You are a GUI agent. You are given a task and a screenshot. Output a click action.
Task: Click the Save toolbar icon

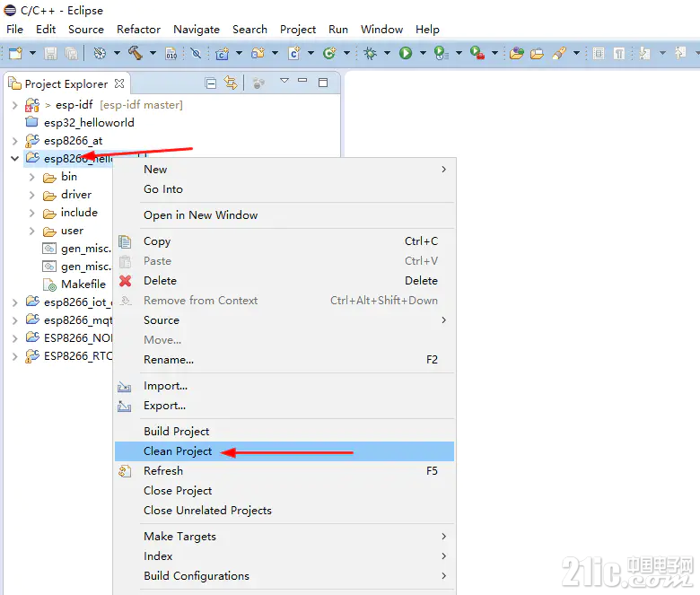coord(50,54)
